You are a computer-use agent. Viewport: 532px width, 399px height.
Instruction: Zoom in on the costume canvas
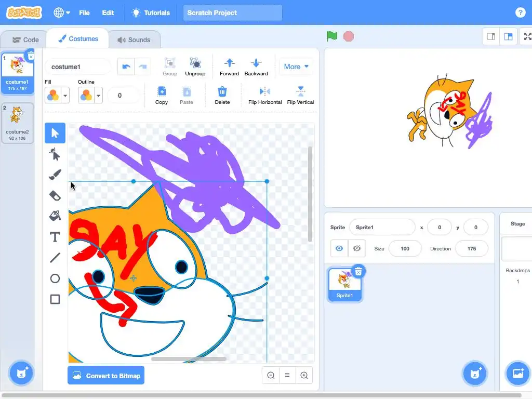pyautogui.click(x=304, y=375)
